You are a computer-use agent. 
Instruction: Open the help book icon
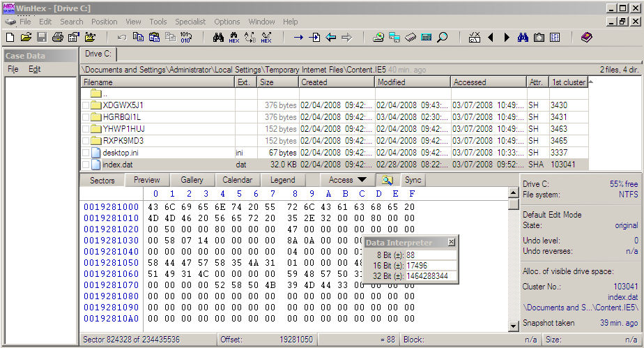pyautogui.click(x=586, y=37)
